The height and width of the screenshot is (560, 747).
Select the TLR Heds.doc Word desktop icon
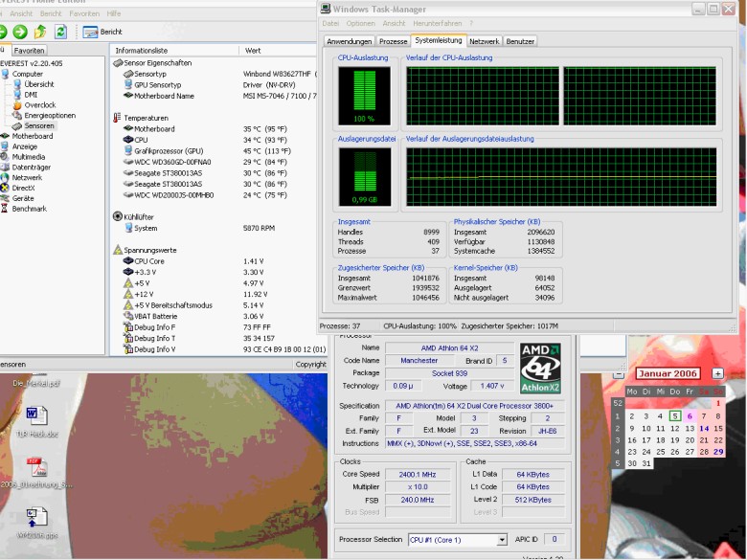coord(36,421)
